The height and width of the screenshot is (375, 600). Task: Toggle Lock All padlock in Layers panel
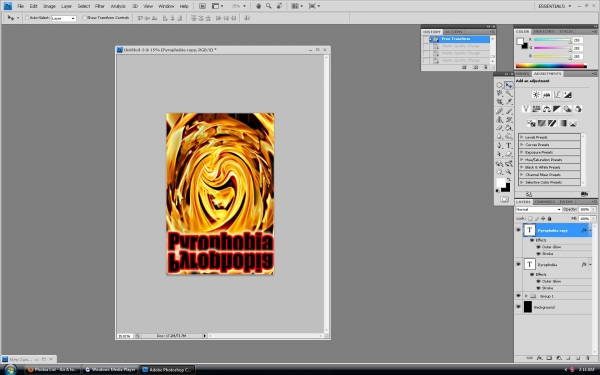tap(549, 218)
